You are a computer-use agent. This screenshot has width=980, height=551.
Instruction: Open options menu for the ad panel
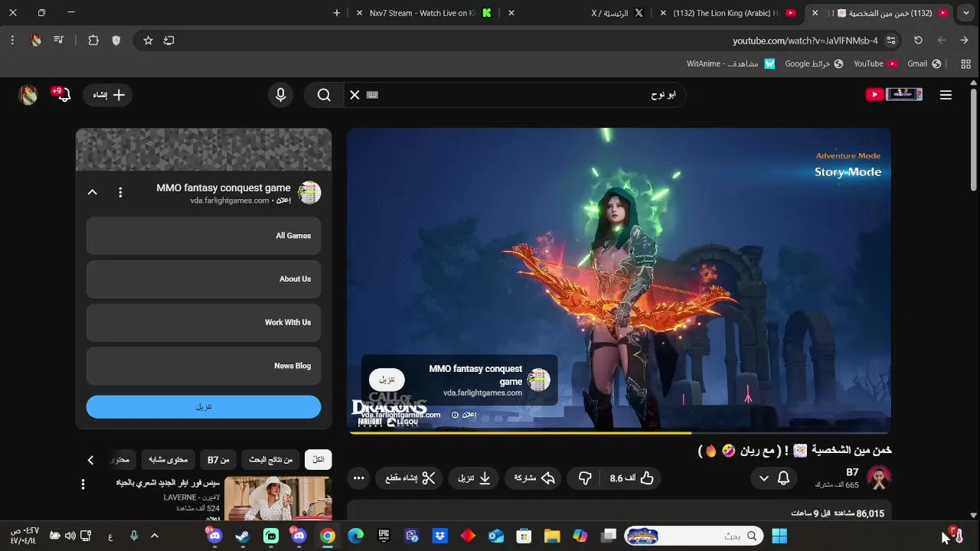[120, 193]
